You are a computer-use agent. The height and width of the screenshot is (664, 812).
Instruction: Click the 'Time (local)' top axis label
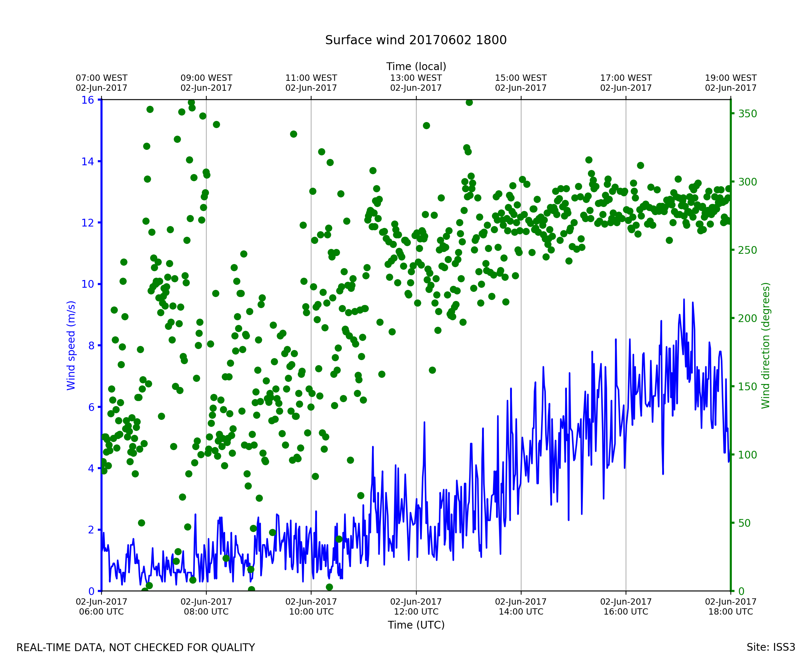(416, 66)
